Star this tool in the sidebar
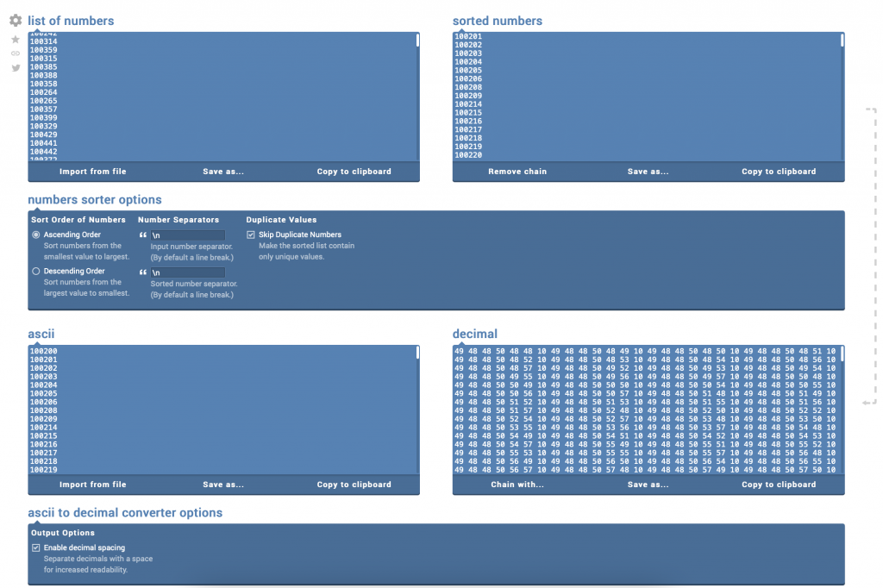The height and width of the screenshot is (588, 883). pos(15,39)
